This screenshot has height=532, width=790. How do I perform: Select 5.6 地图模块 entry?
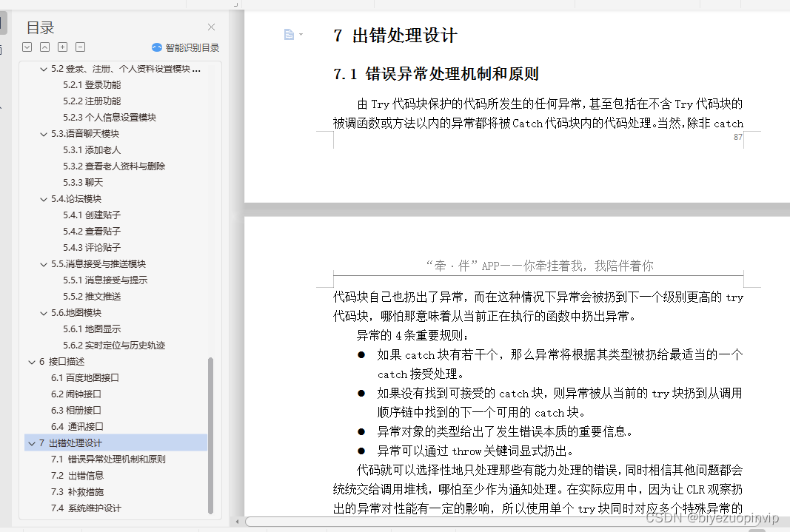pos(76,312)
